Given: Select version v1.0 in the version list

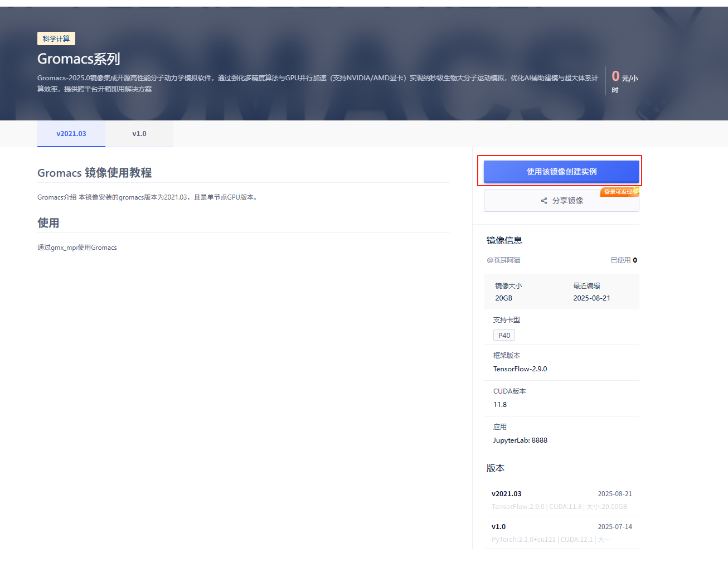Looking at the screenshot, I should pos(561,533).
